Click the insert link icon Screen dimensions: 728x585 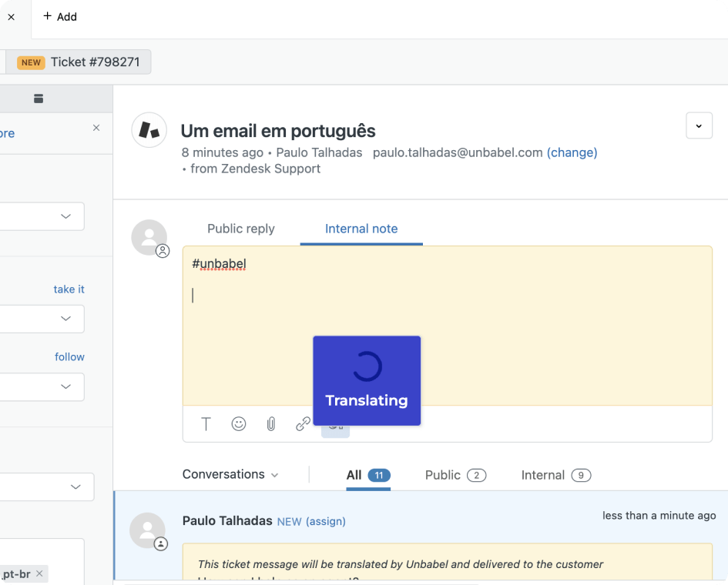pos(303,424)
